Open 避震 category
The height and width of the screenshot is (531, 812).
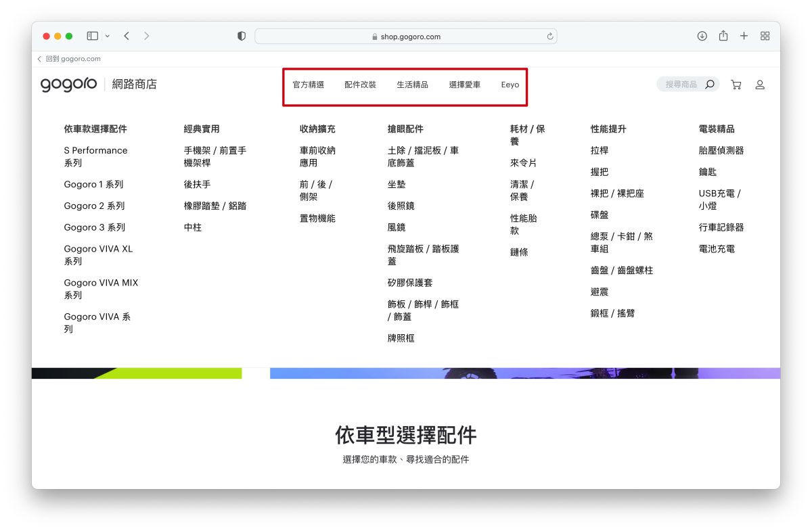pos(600,292)
